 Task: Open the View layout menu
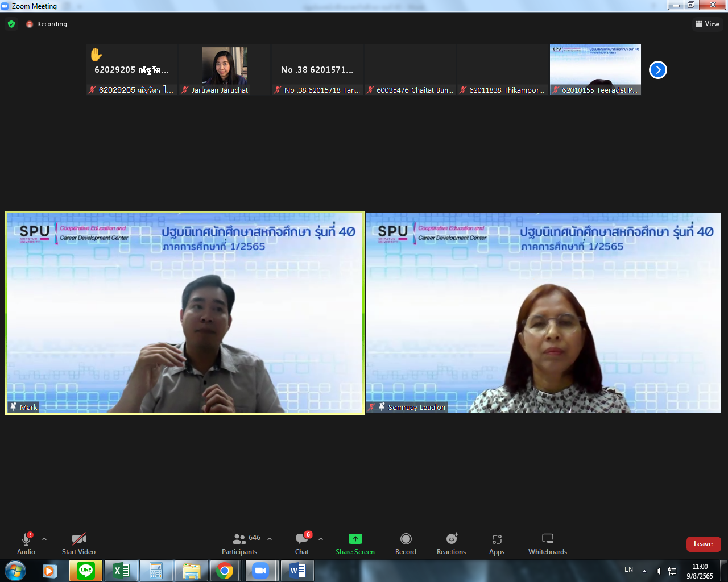tap(707, 24)
